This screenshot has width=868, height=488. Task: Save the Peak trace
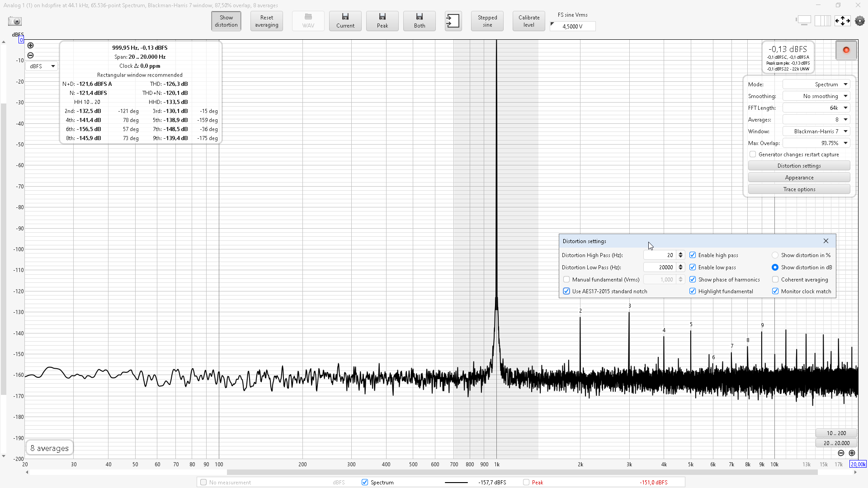pyautogui.click(x=382, y=21)
